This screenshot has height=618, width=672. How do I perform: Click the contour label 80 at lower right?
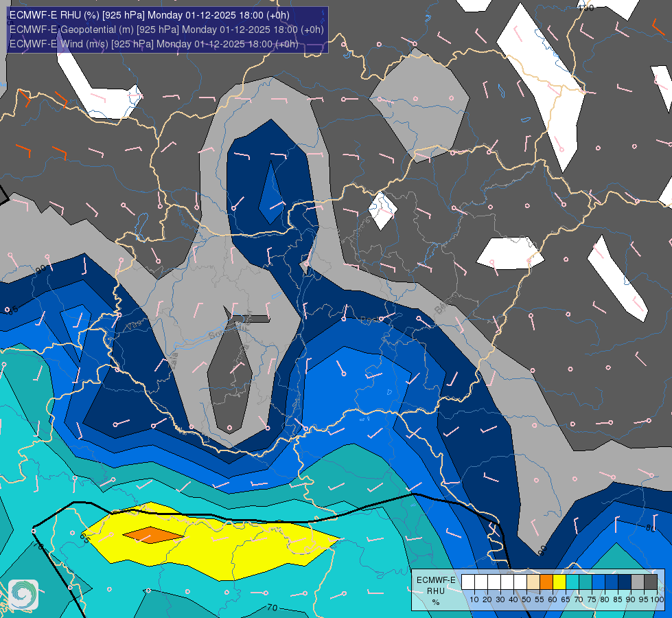651,528
